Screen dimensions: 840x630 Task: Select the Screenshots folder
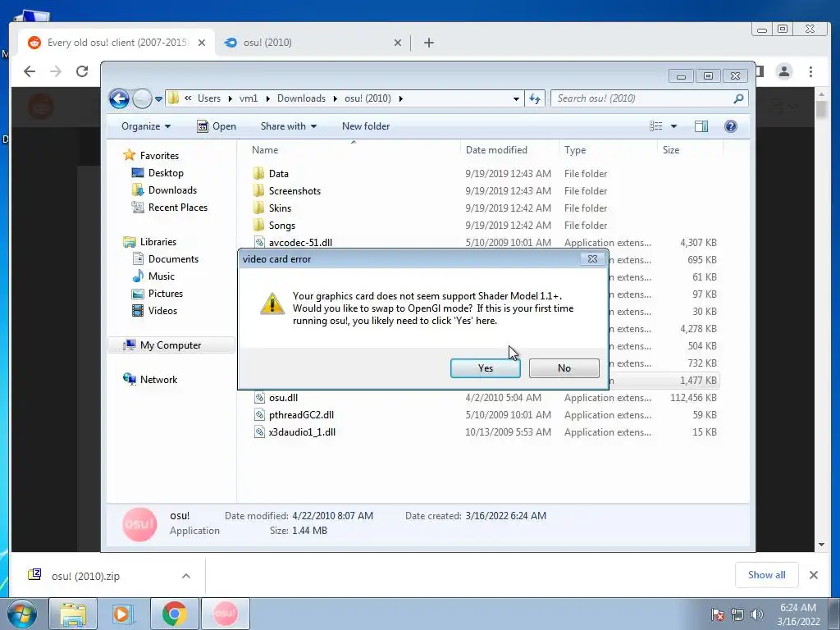click(294, 190)
